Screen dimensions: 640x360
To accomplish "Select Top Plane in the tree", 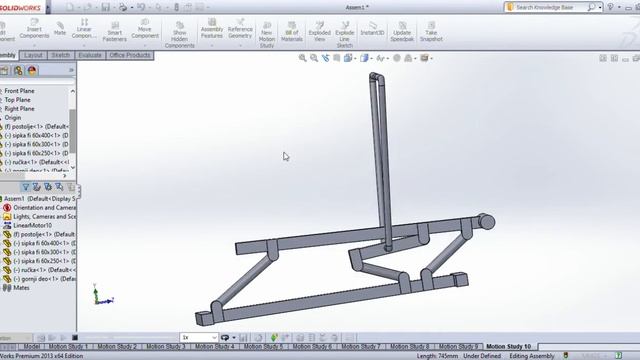I will (x=17, y=100).
